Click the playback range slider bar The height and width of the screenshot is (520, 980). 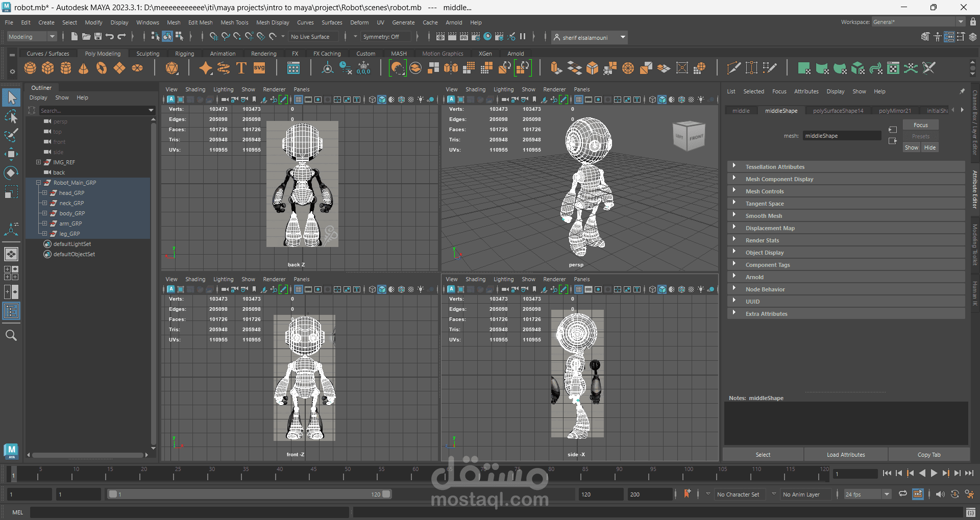tap(250, 494)
